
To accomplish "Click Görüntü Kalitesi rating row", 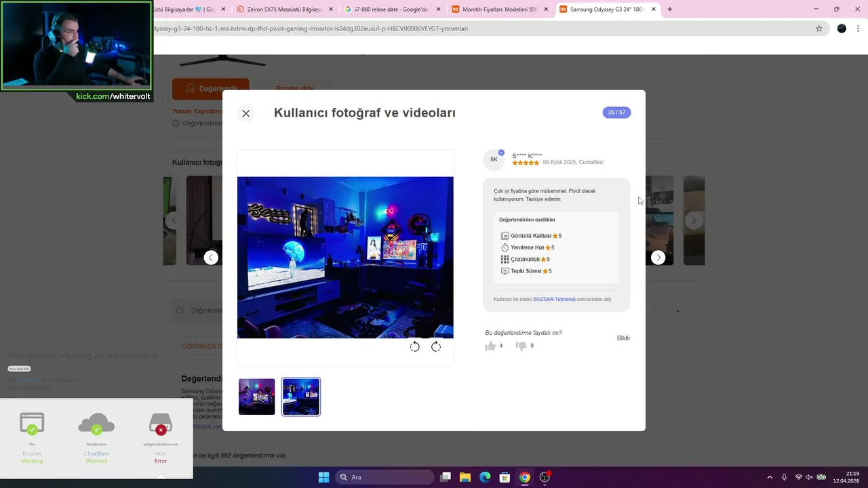I will click(532, 236).
